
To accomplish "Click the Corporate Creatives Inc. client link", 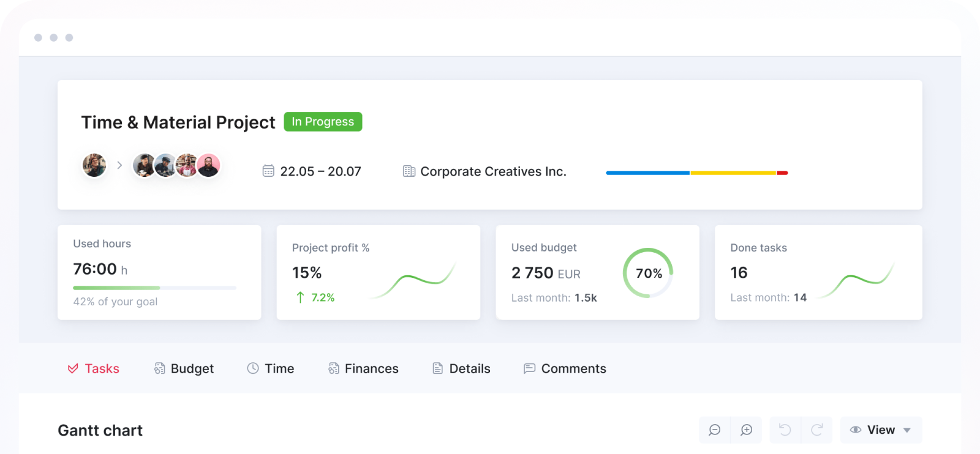I will pyautogui.click(x=493, y=171).
